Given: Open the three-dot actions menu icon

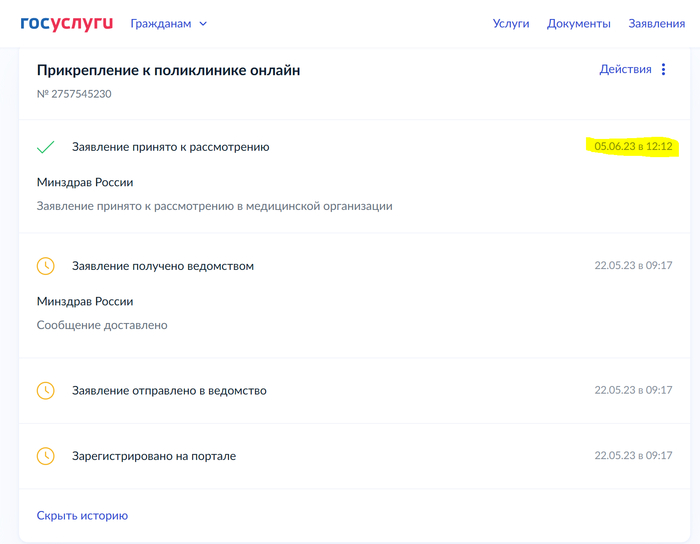Looking at the screenshot, I should 663,69.
